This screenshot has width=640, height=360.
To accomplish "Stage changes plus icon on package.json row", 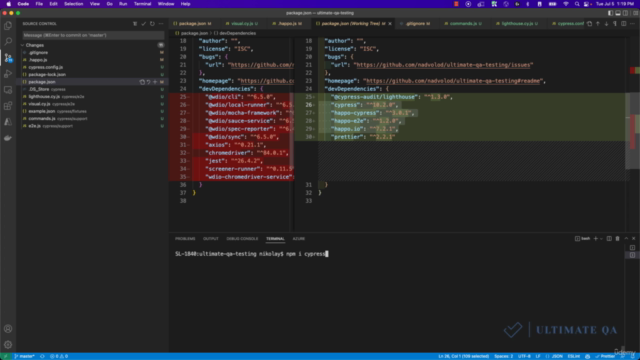I will tap(155, 82).
